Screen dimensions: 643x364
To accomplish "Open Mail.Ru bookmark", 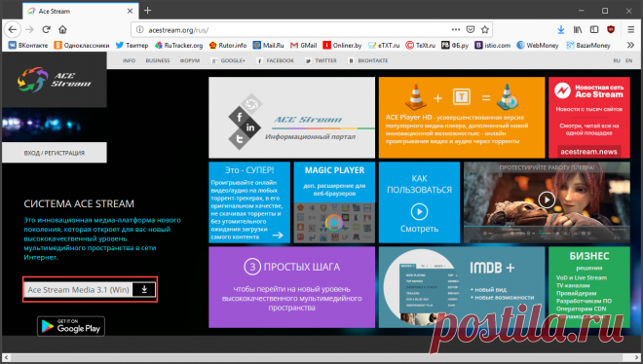I will (268, 45).
